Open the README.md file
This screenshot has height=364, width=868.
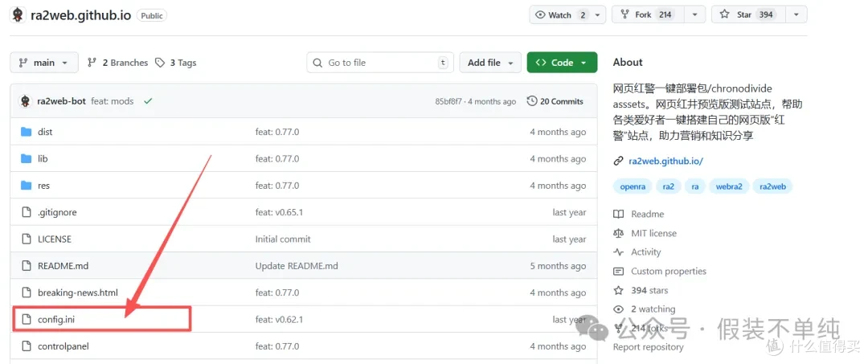(x=63, y=266)
